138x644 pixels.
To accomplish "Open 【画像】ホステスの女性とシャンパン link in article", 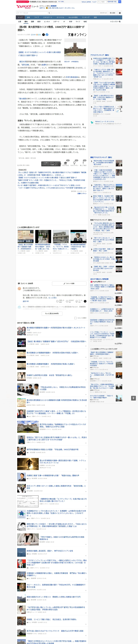I will click(x=40, y=54).
